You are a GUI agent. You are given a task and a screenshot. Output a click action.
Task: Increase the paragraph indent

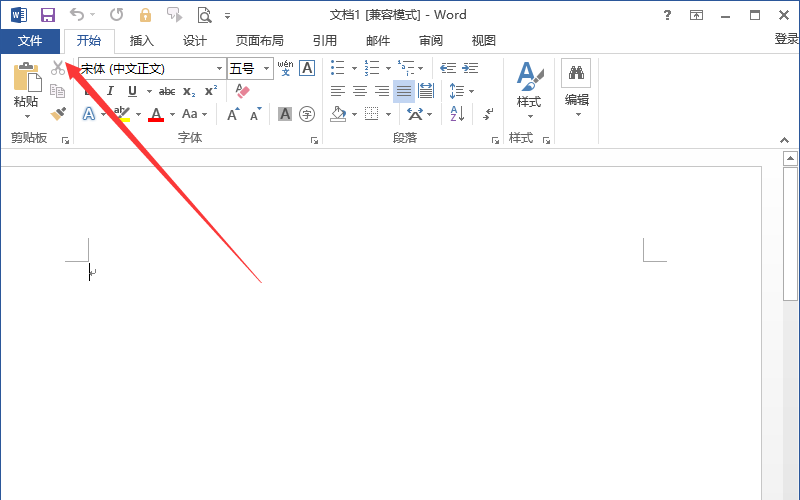tap(470, 68)
